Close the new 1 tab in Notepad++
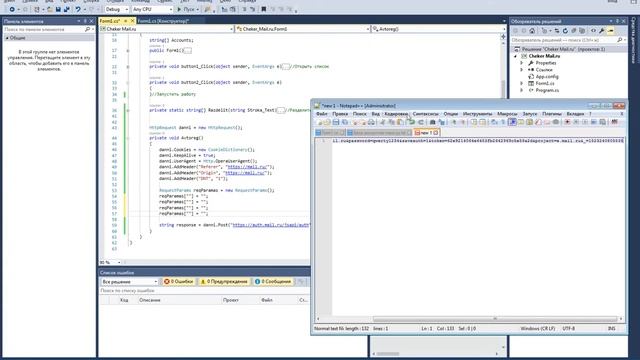Screen dimensions: 640x360 click(x=436, y=133)
